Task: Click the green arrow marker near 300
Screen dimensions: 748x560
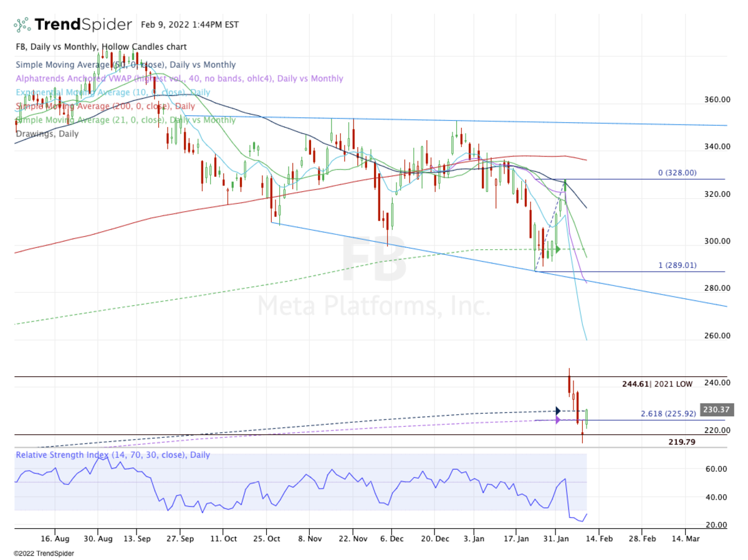Action: click(x=558, y=249)
